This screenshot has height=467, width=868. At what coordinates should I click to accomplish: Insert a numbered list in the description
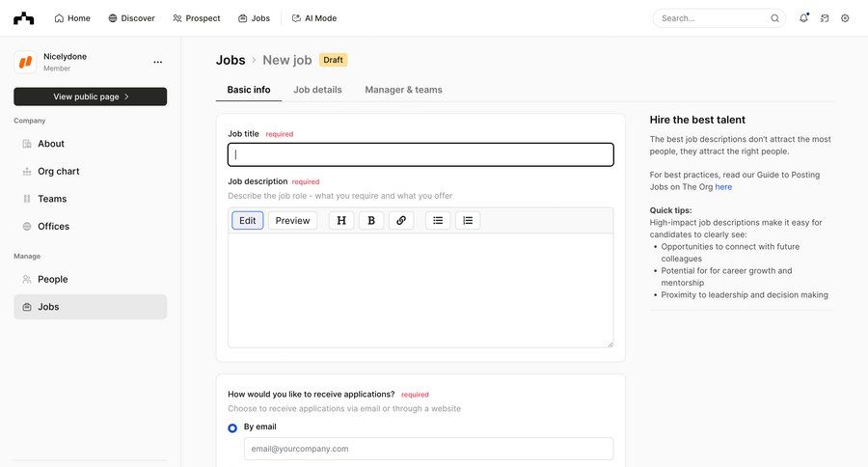coord(468,221)
